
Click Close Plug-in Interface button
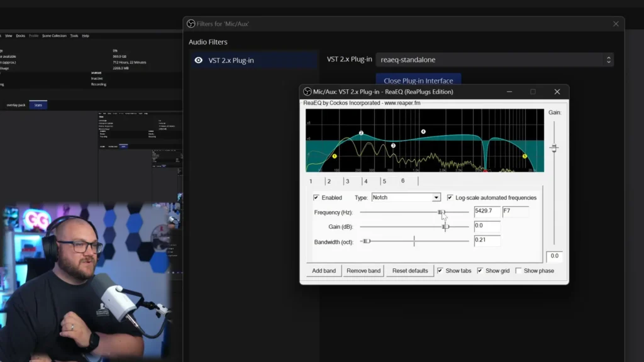point(418,80)
